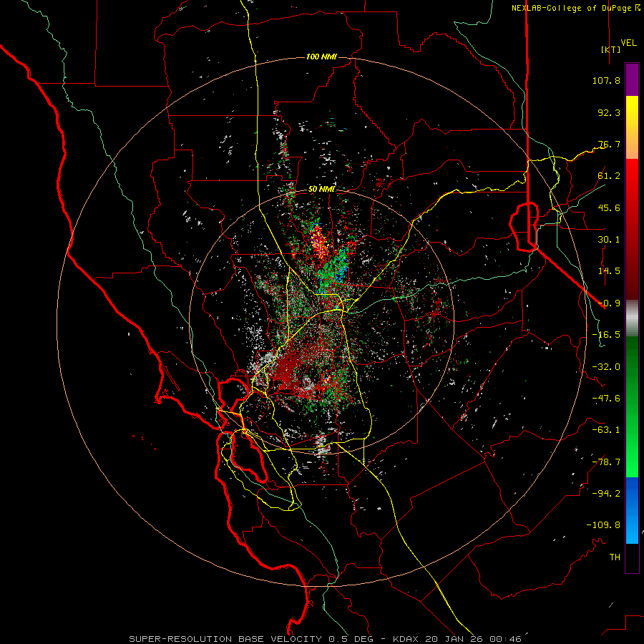Click the TH legend label

click(615, 557)
